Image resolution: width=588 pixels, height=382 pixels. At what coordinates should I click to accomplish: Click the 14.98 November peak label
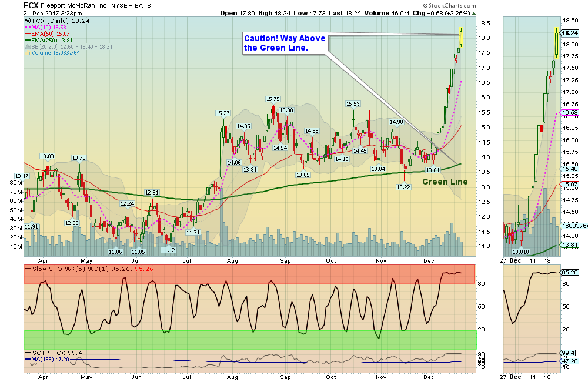(x=396, y=122)
